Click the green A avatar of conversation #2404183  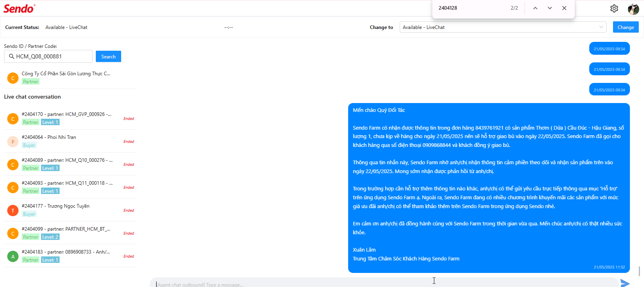click(13, 256)
